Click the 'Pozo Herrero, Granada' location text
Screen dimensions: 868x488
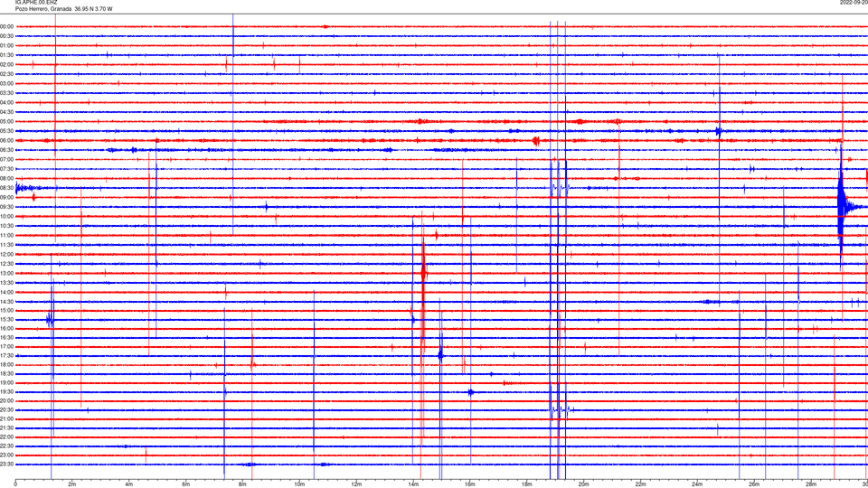43,9
